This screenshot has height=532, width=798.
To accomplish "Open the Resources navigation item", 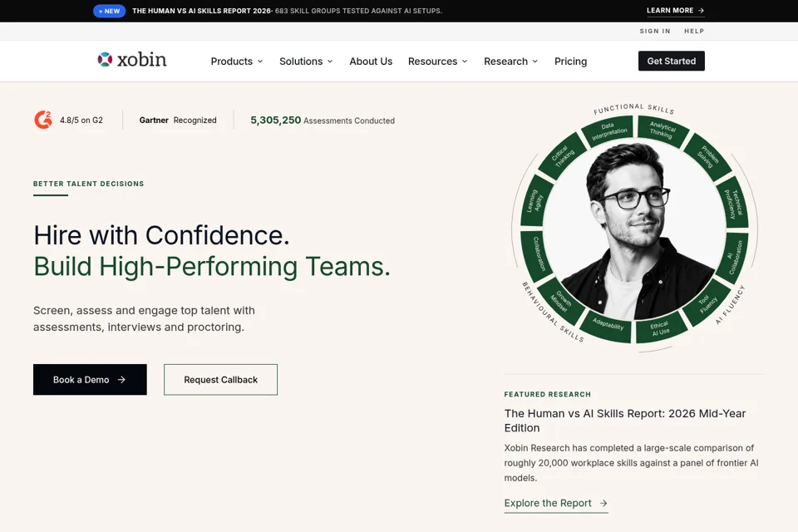I will coord(432,61).
